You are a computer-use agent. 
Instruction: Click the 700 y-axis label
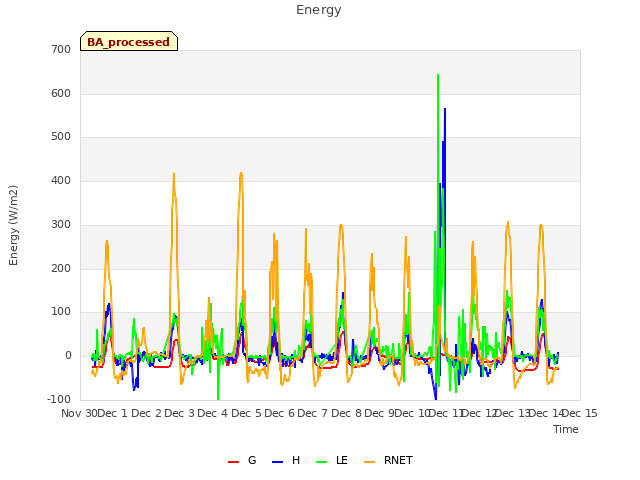[x=61, y=49]
